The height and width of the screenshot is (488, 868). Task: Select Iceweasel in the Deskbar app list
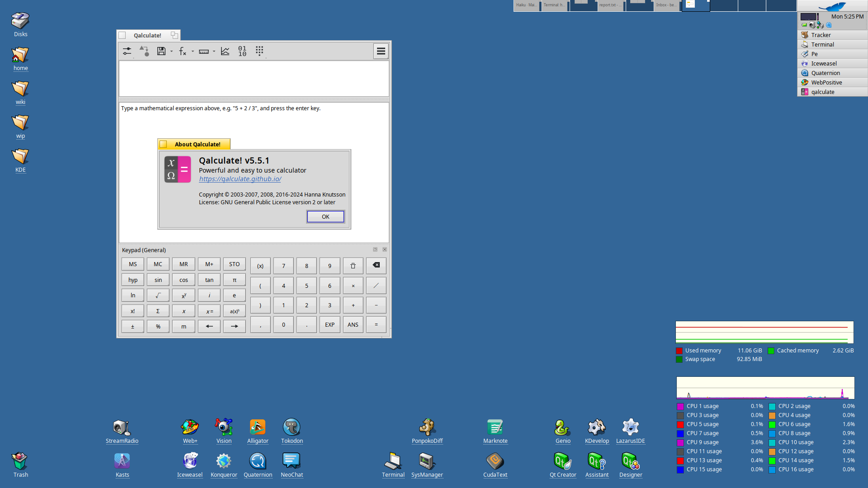point(823,63)
